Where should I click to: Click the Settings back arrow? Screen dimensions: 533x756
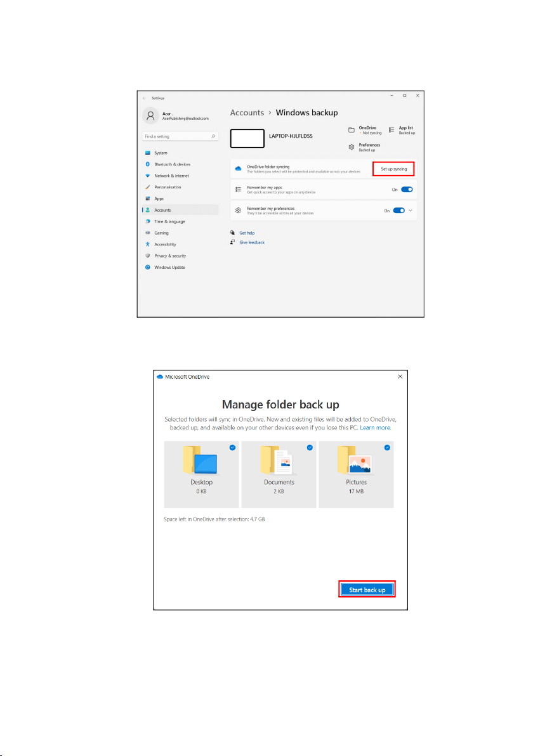click(144, 98)
